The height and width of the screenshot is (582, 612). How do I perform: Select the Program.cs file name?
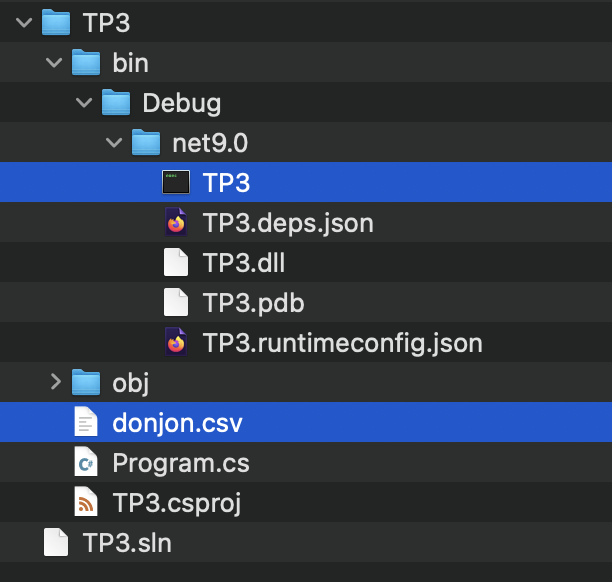(x=180, y=463)
